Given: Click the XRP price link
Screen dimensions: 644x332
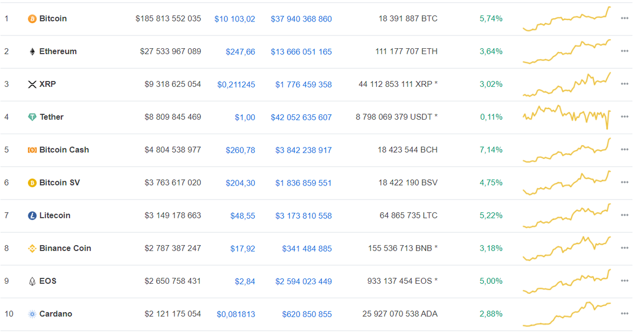Looking at the screenshot, I should coord(236,84).
